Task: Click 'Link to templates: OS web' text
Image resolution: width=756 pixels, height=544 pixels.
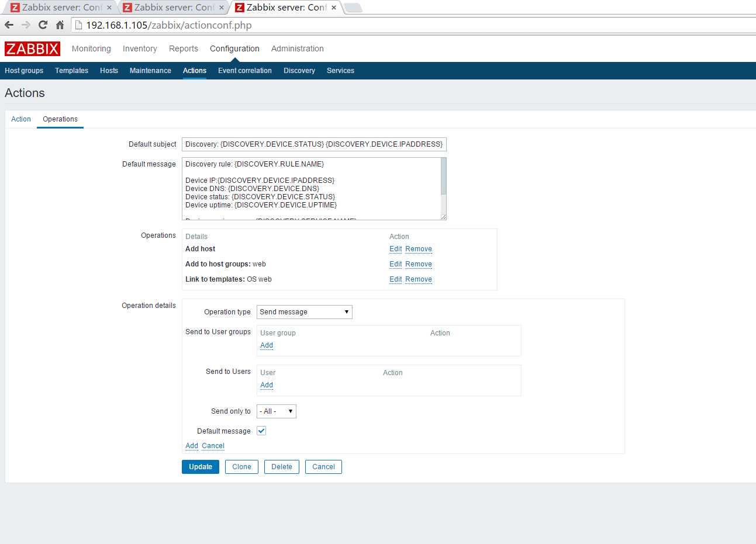Action: [229, 279]
